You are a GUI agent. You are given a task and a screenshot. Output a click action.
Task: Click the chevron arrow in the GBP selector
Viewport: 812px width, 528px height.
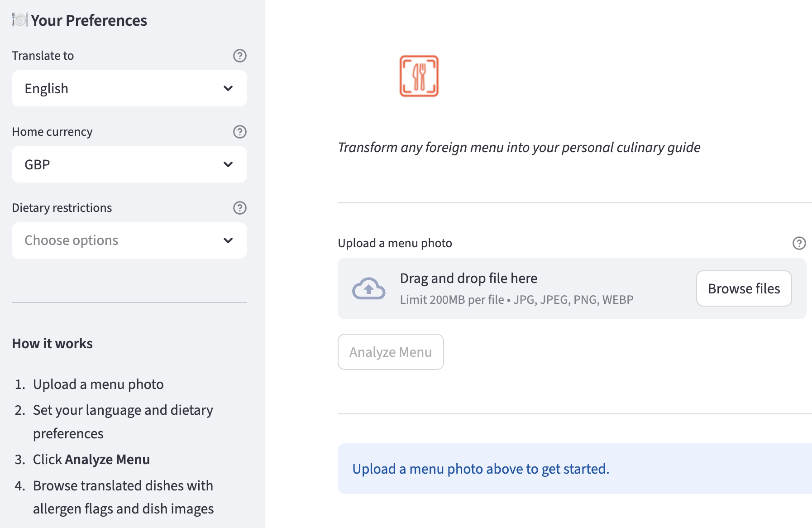pyautogui.click(x=228, y=164)
